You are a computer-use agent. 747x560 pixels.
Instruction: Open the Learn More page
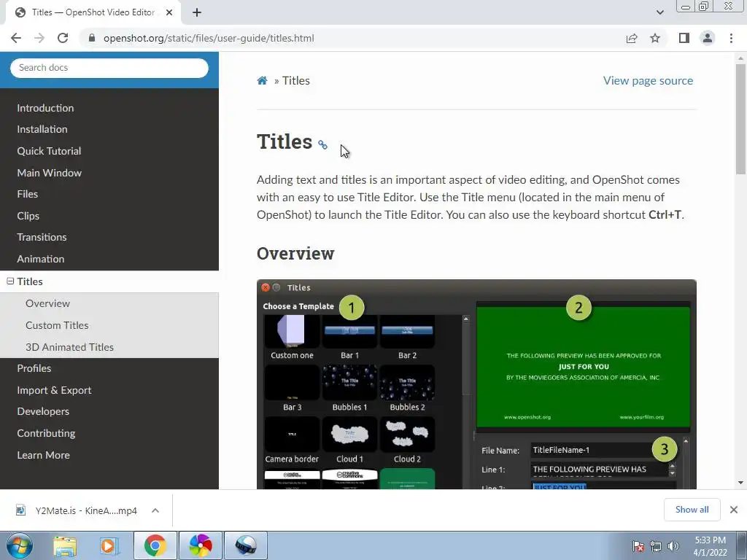[43, 455]
